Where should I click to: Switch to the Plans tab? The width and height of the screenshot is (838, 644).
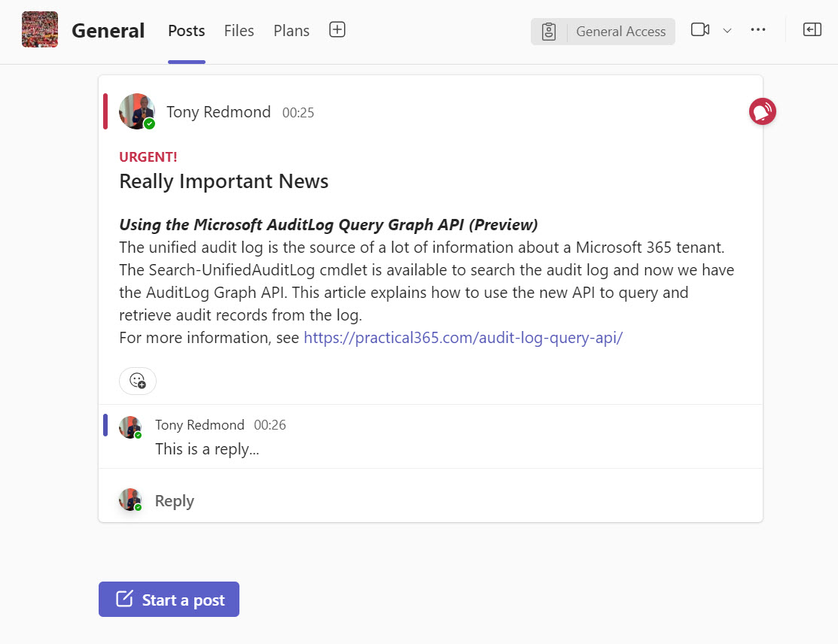[x=291, y=31]
